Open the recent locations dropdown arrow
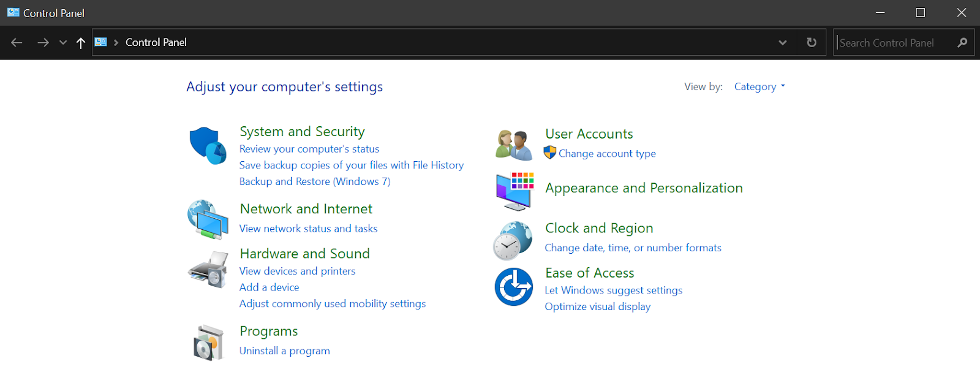The image size is (980, 391). 62,42
